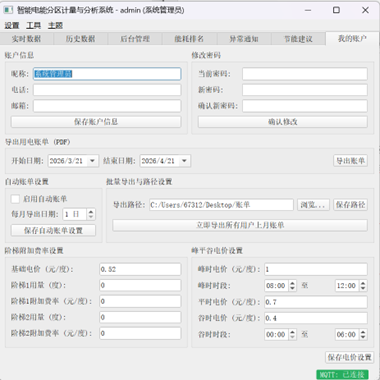Decrease the 峰时时段 start time 08:00
The image size is (380, 380).
coord(292,288)
